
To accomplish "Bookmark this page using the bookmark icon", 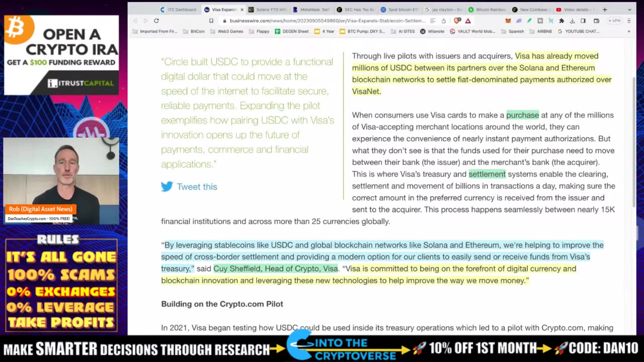I will tap(211, 21).
